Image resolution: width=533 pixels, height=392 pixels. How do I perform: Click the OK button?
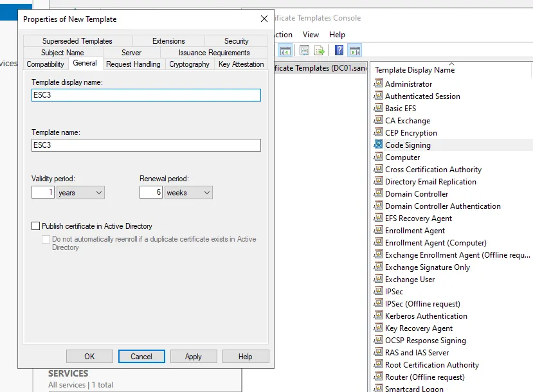coord(89,357)
